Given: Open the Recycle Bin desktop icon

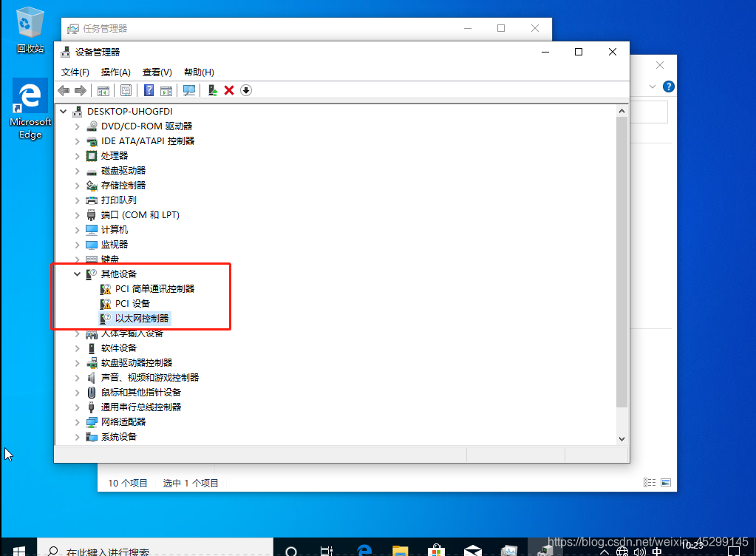Looking at the screenshot, I should point(30,30).
